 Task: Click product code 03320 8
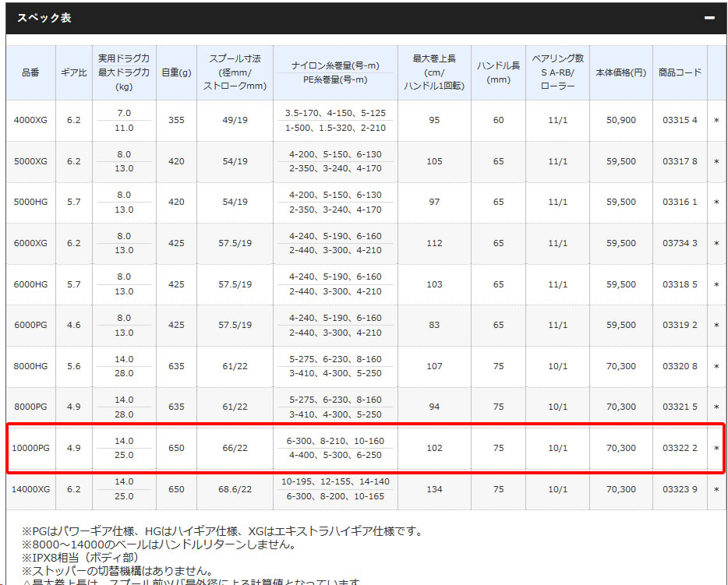click(680, 366)
